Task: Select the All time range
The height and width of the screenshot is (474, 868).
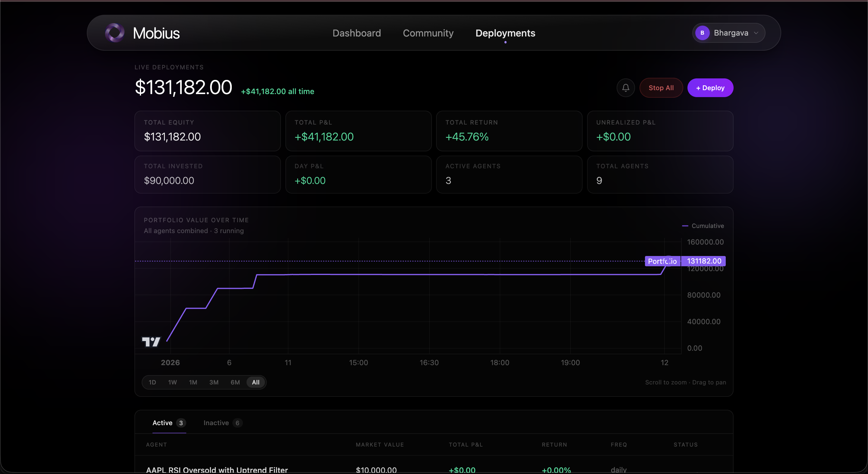Action: tap(255, 382)
